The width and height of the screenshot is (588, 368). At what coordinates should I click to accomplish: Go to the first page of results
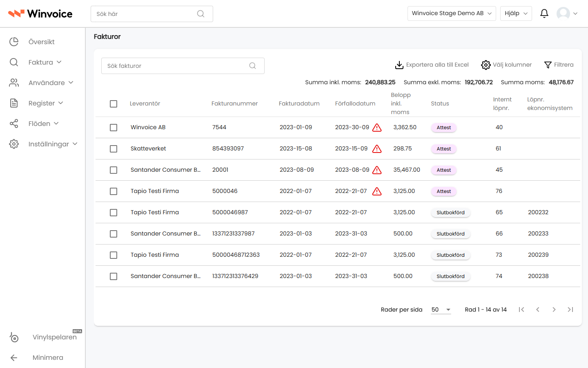521,310
